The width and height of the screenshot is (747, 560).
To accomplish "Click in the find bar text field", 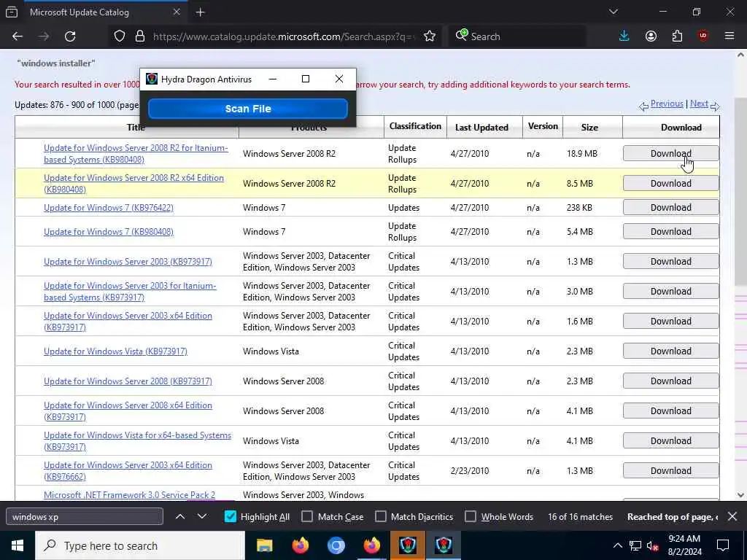I will (x=85, y=517).
